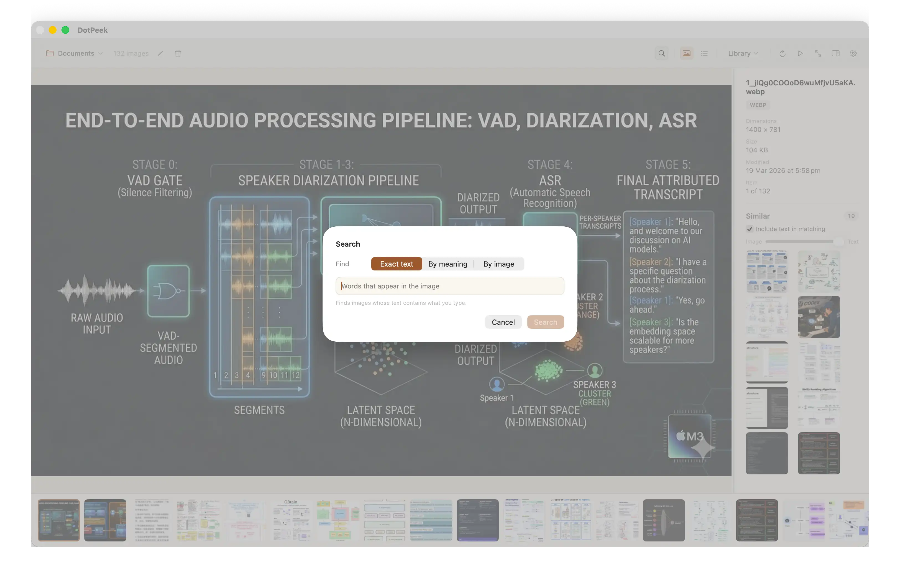This screenshot has height=588, width=900.
Task: Switch to list view mode icon
Action: click(704, 53)
